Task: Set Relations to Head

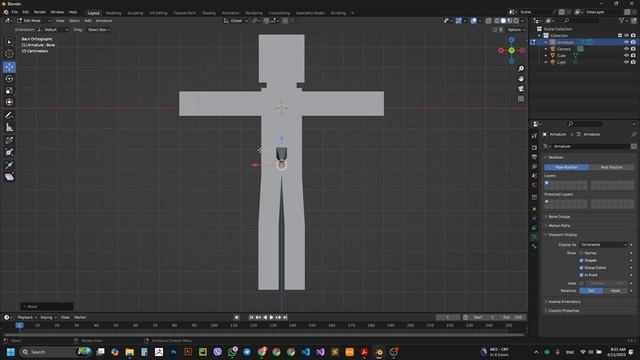Action: [x=615, y=291]
